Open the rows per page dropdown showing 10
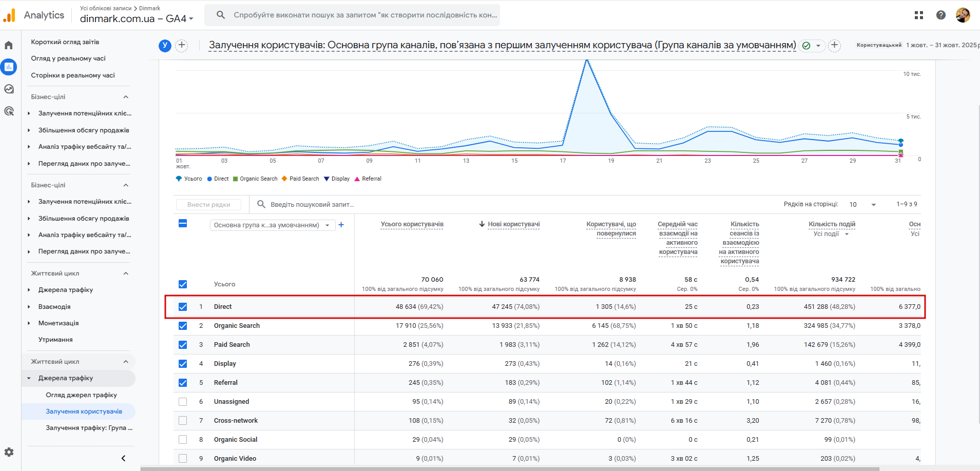This screenshot has height=471, width=980. (x=862, y=204)
